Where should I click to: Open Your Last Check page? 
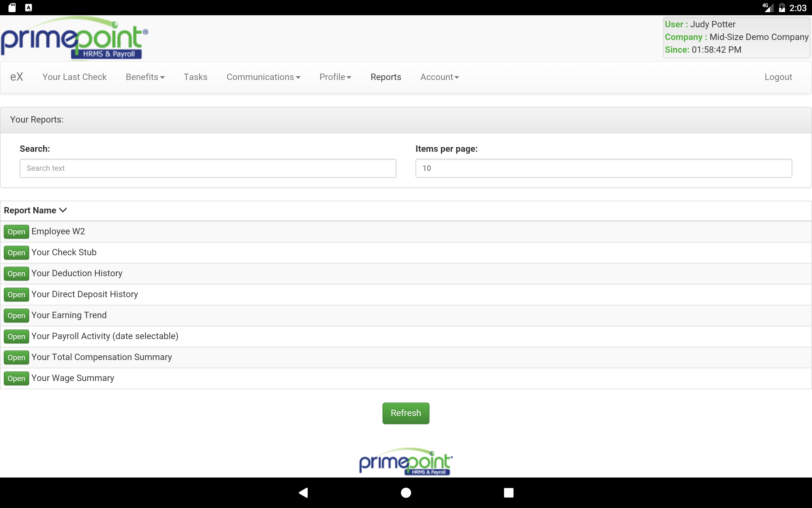[x=75, y=77]
